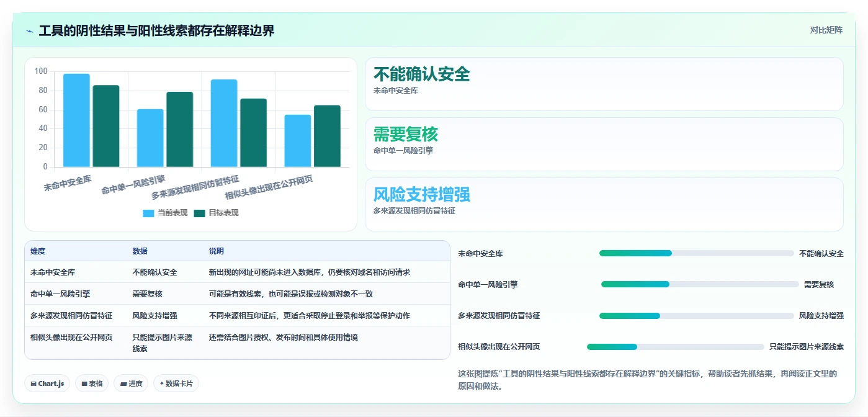
Task: Click progress value label 需要复核
Action: [819, 284]
